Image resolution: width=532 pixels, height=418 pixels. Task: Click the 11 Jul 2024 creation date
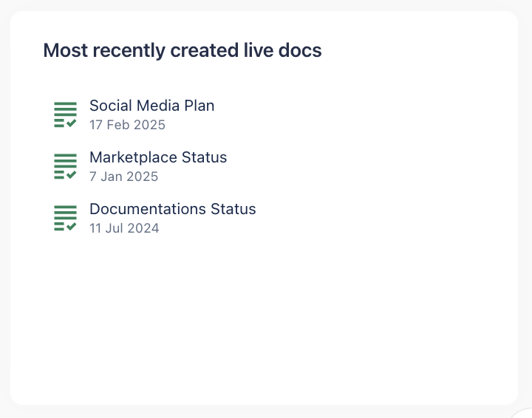(124, 228)
